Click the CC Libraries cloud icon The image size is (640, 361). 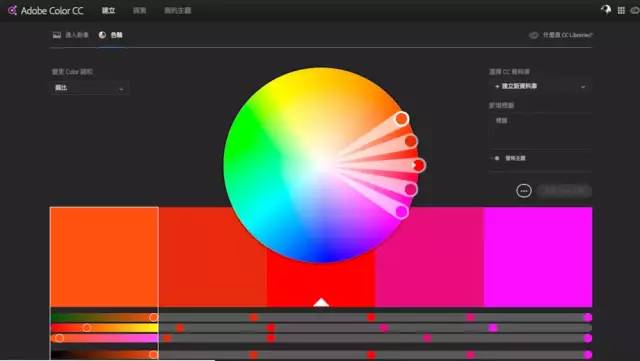[x=533, y=35]
